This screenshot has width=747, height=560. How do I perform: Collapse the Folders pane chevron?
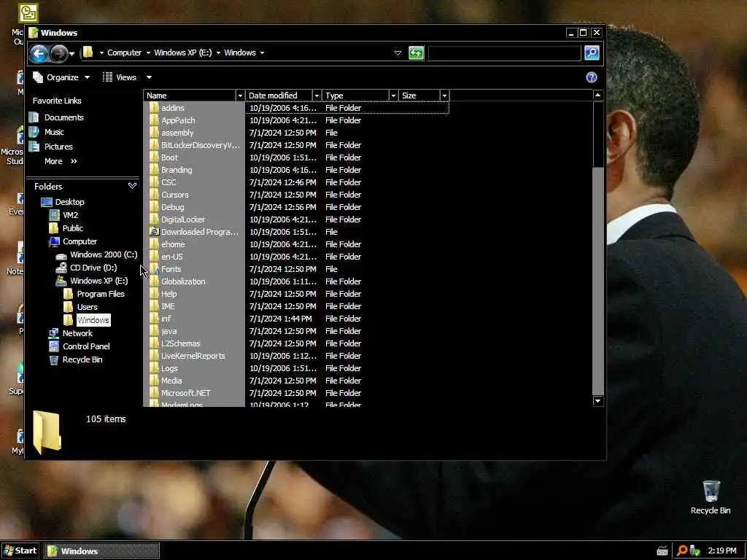tap(133, 186)
